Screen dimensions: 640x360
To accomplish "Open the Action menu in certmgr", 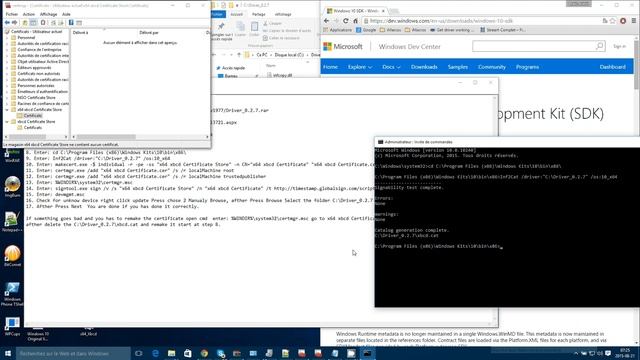I will coord(29,14).
